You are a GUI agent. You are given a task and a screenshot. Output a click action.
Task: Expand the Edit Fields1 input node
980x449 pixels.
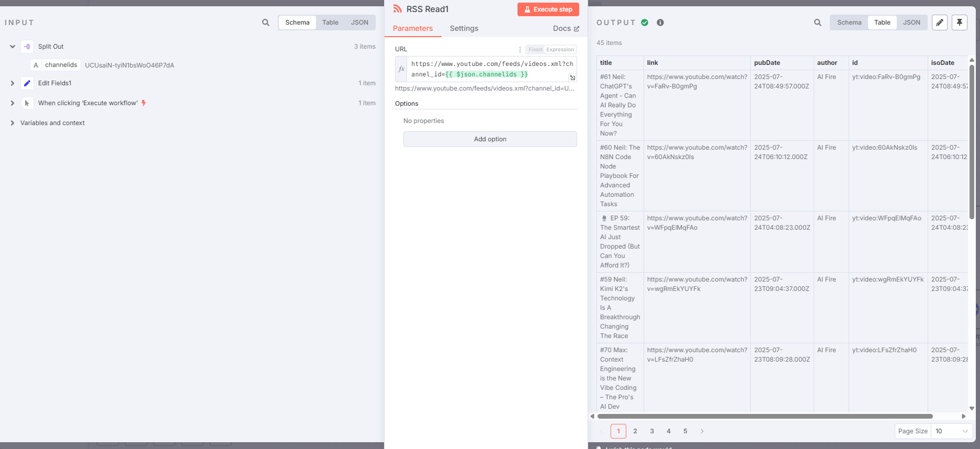13,83
